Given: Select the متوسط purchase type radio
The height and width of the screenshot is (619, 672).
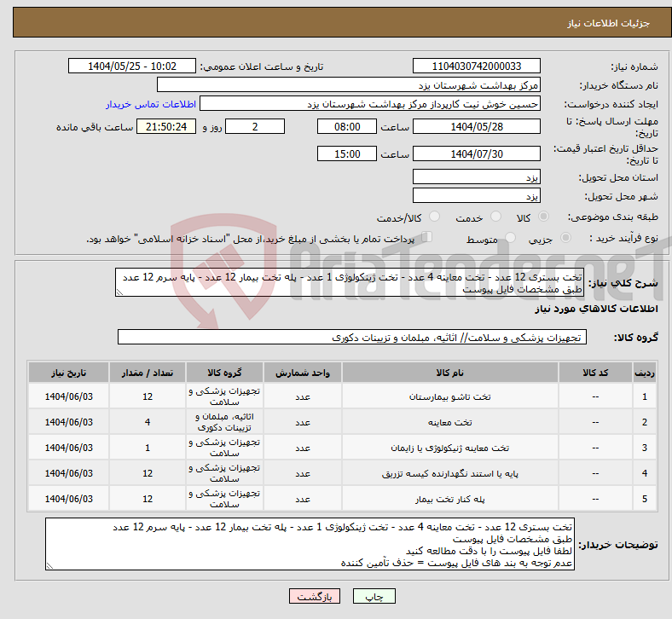Looking at the screenshot, I should pos(510,237).
